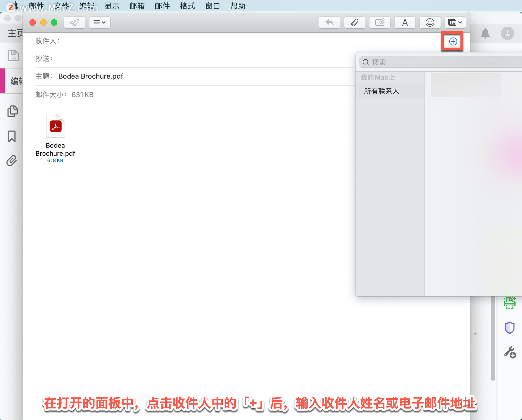This screenshot has height=420, width=522.
Task: Open the emoji picker button
Action: pyautogui.click(x=430, y=22)
